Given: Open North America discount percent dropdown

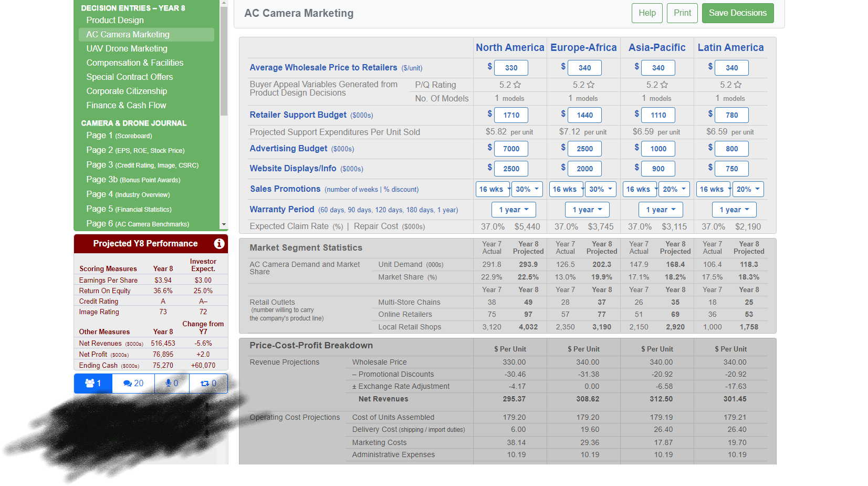Looking at the screenshot, I should tap(527, 189).
